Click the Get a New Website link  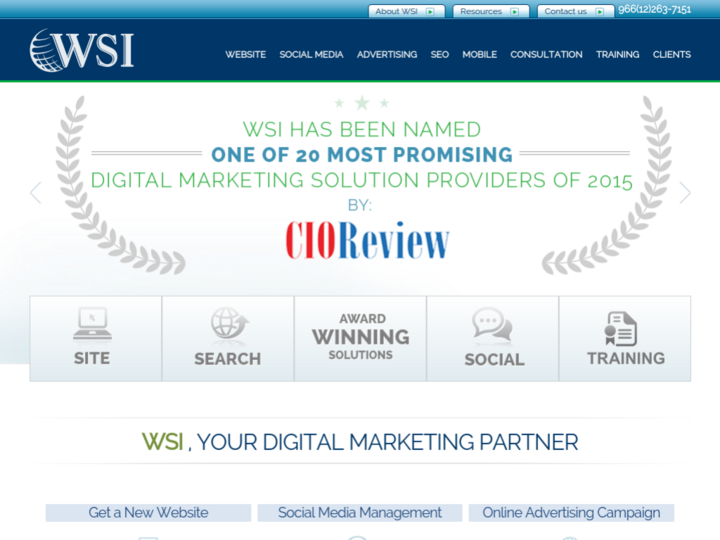pos(148,512)
